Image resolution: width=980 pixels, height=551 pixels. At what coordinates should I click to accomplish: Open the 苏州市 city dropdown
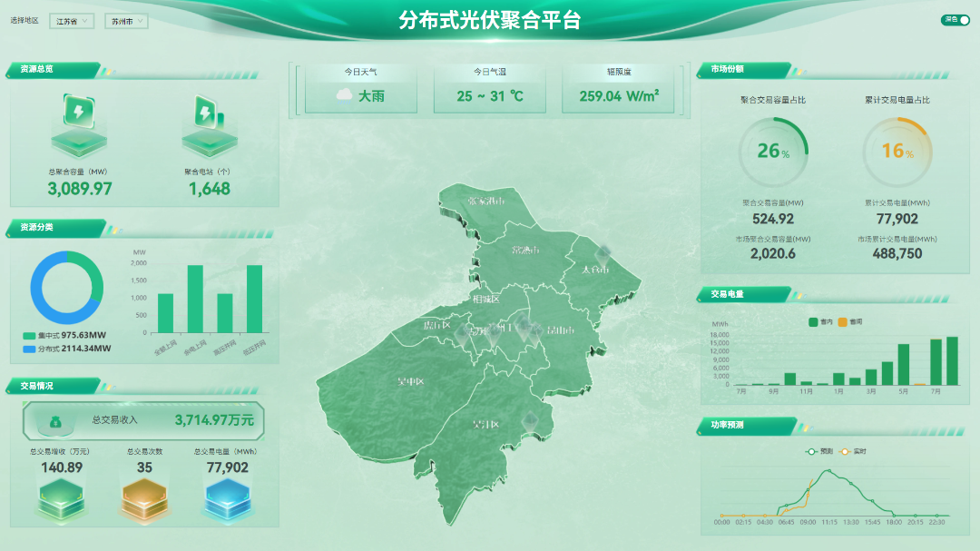click(x=125, y=21)
